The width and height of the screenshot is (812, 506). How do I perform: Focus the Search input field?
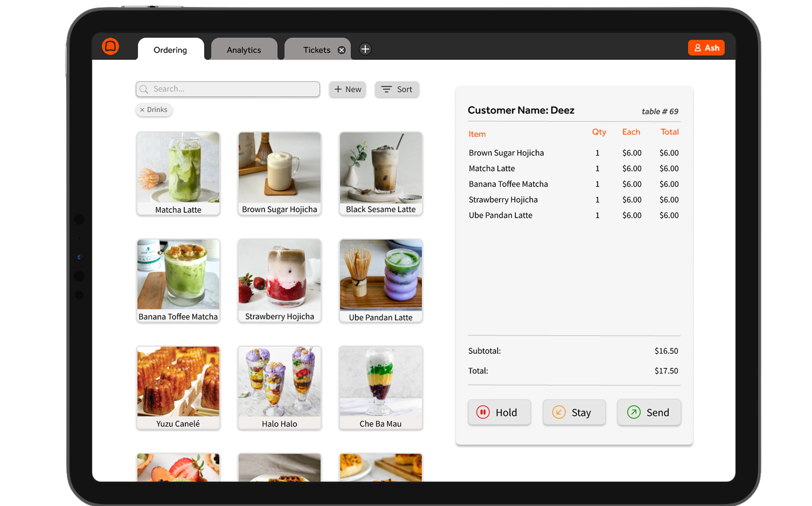pos(228,89)
